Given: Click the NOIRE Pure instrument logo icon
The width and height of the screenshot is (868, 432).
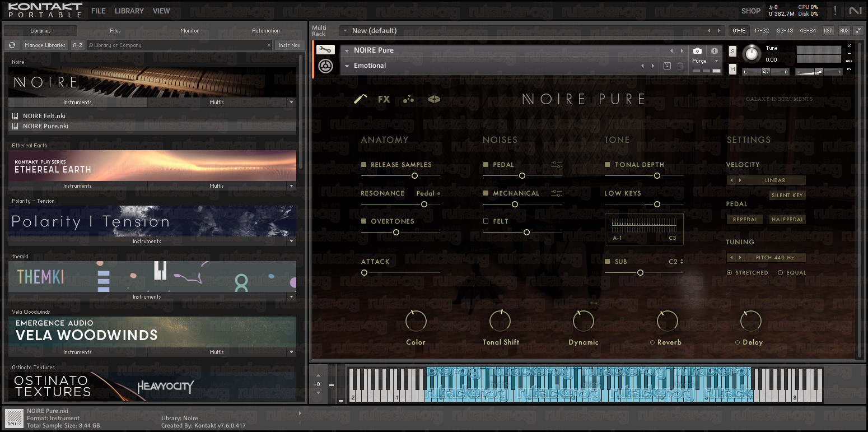Looking at the screenshot, I should [x=325, y=67].
